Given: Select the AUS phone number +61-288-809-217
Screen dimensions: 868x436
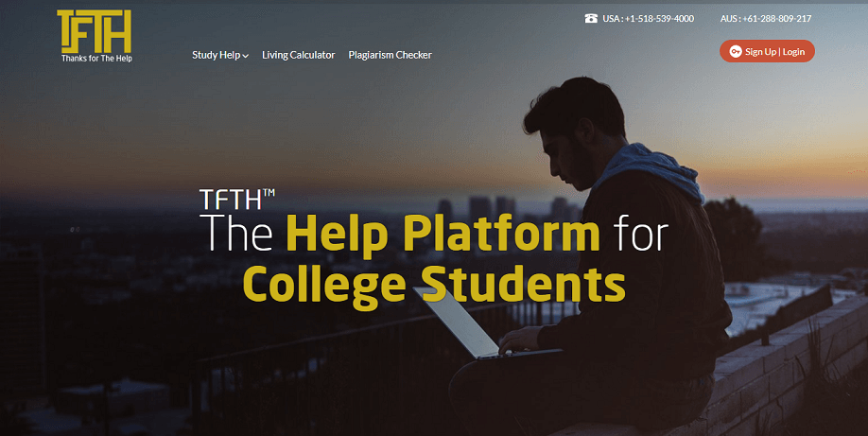Looking at the screenshot, I should (x=766, y=18).
